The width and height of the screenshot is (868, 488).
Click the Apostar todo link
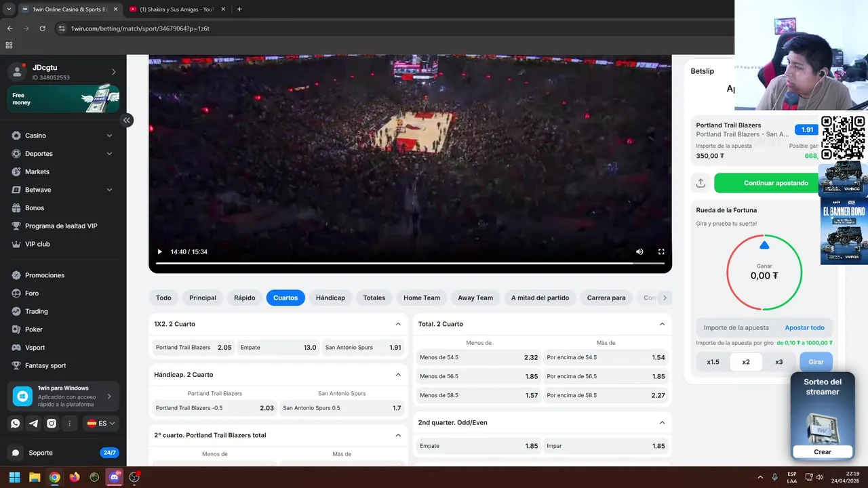804,328
